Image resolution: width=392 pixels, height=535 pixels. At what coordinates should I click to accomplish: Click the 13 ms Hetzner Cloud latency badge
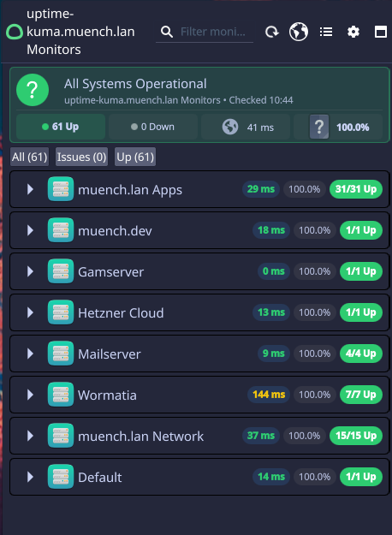tap(271, 312)
